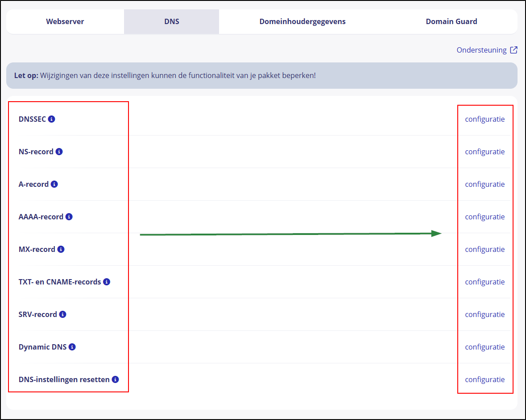526x420 pixels.
Task: Click the Dynamic DNS info icon
Action: pos(72,347)
